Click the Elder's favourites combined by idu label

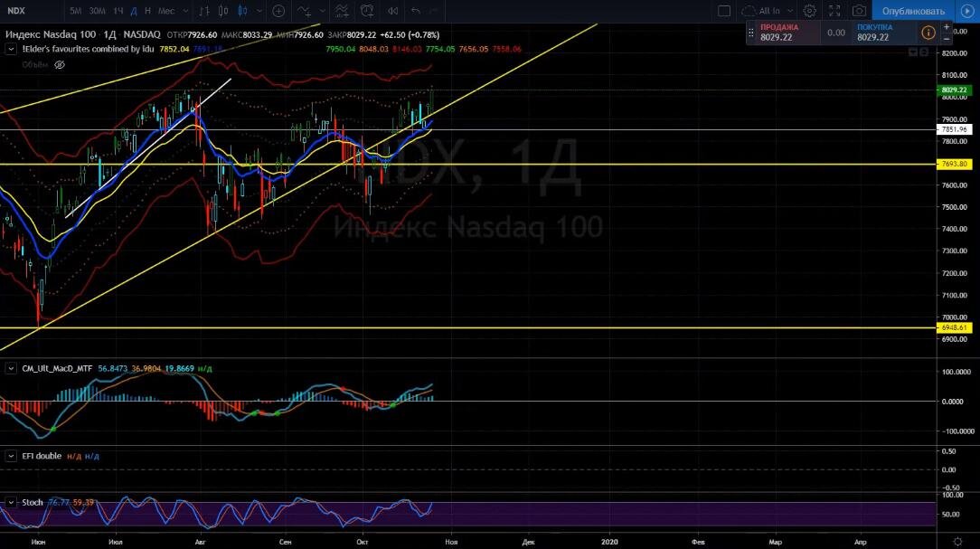pyautogui.click(x=88, y=49)
